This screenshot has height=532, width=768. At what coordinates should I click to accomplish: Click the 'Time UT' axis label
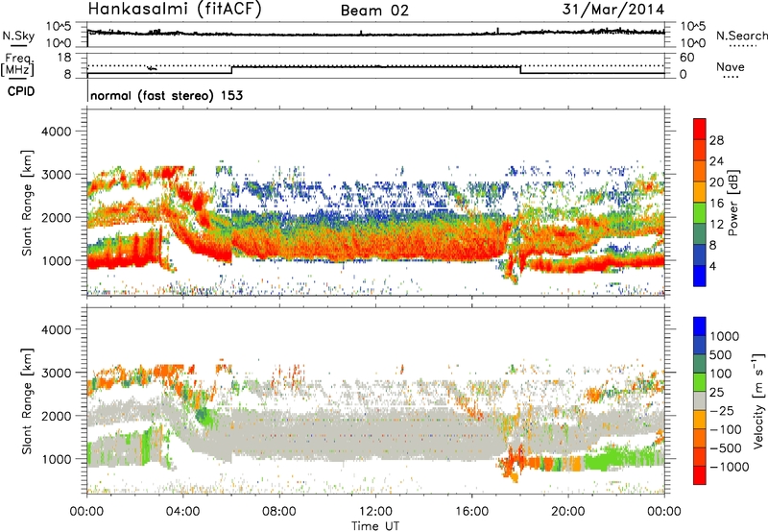tap(375, 525)
